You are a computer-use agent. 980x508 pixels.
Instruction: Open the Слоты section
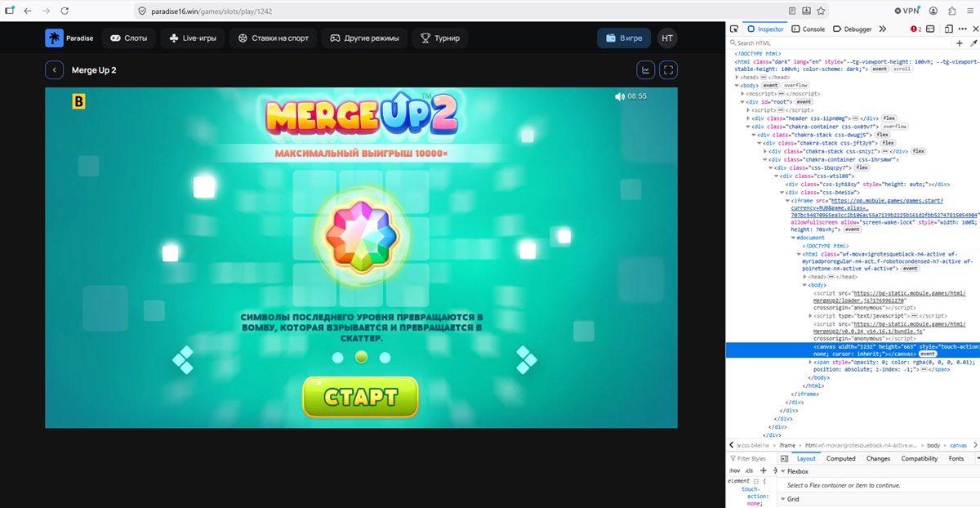click(129, 38)
